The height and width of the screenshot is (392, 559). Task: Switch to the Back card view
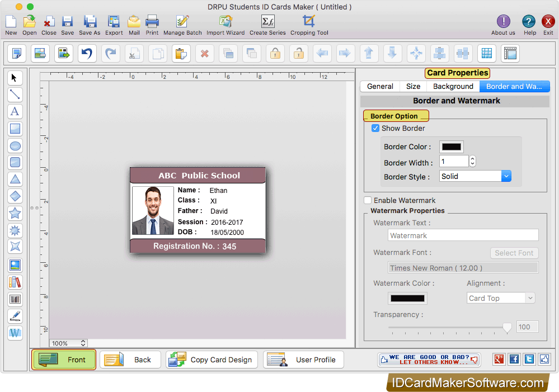[130, 360]
